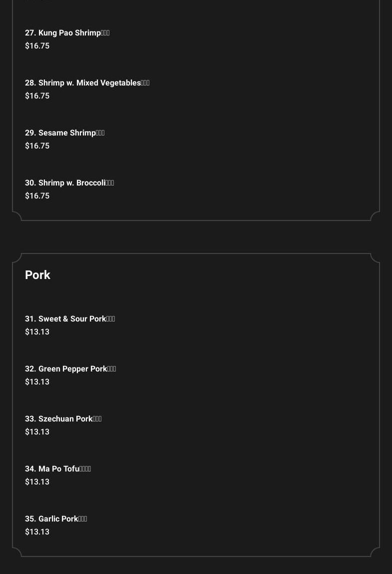Choose 29. Sesame Shrimp menu item
This screenshot has width=392, height=574.
coord(65,133)
